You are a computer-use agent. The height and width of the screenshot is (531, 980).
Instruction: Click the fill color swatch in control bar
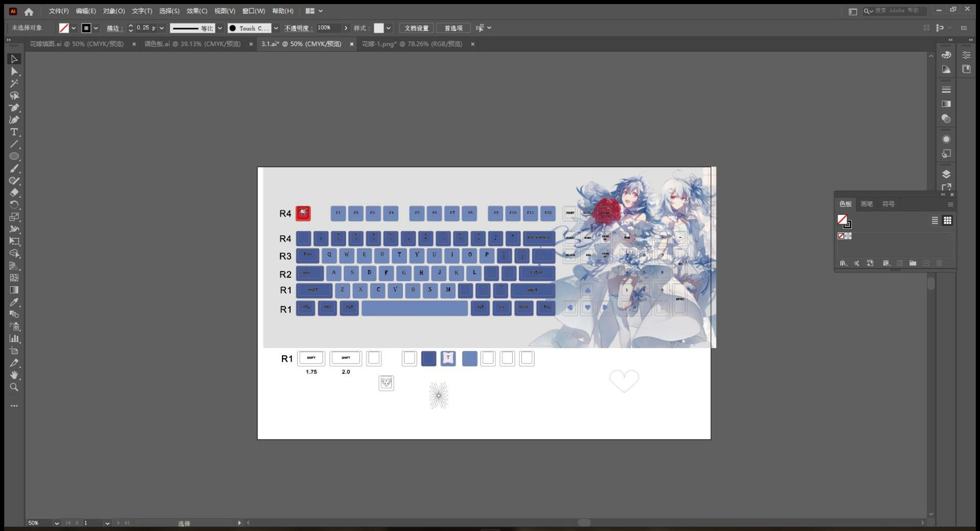(64, 28)
